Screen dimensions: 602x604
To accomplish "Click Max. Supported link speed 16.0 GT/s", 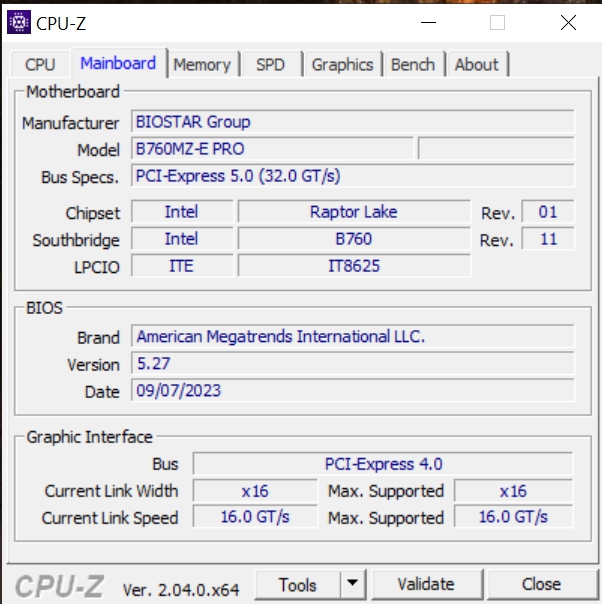I will point(513,517).
